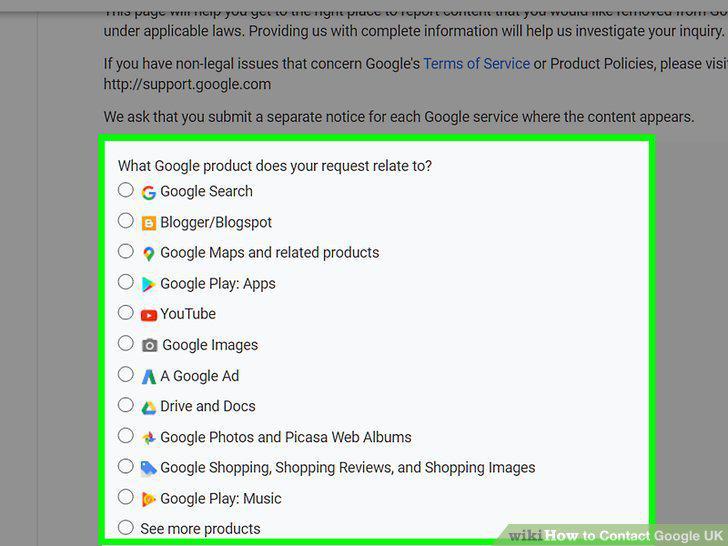This screenshot has height=546, width=728.
Task: Choose the See more products radio option
Action: pos(125,527)
